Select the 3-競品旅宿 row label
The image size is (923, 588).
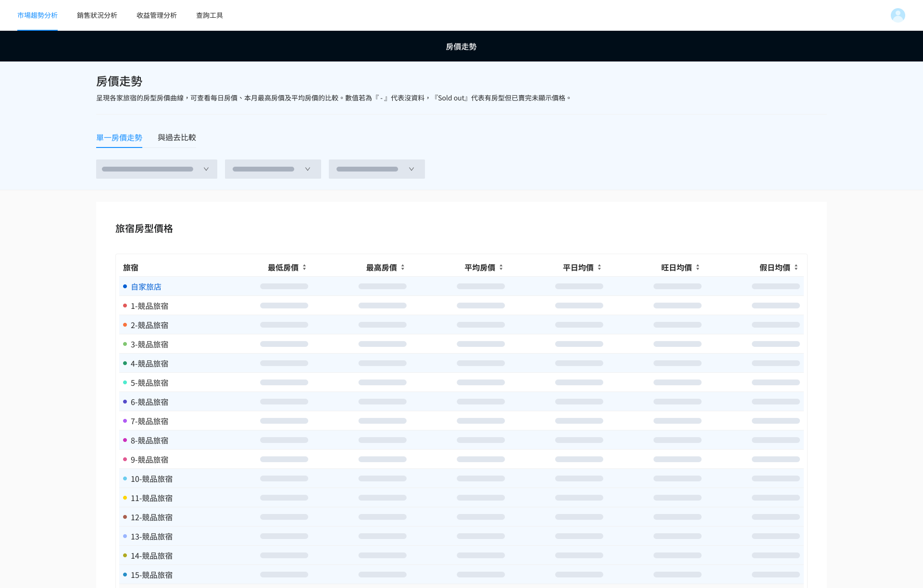(x=150, y=344)
